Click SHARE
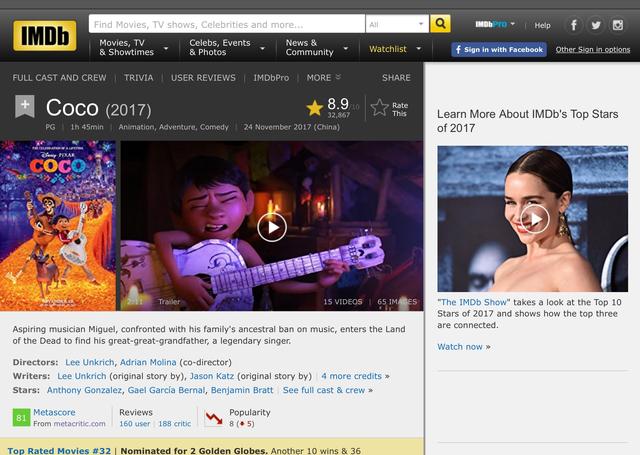 396,78
